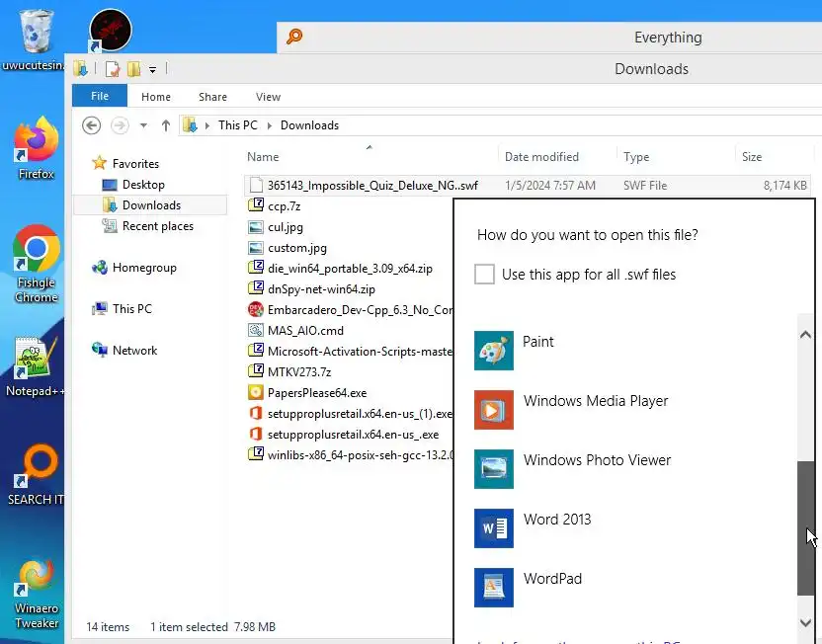Sort files by Date modified column

point(557,157)
